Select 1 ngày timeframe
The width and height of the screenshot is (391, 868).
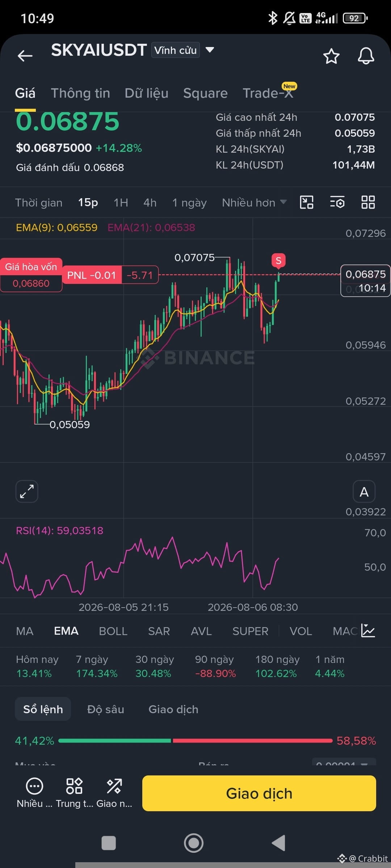(189, 203)
